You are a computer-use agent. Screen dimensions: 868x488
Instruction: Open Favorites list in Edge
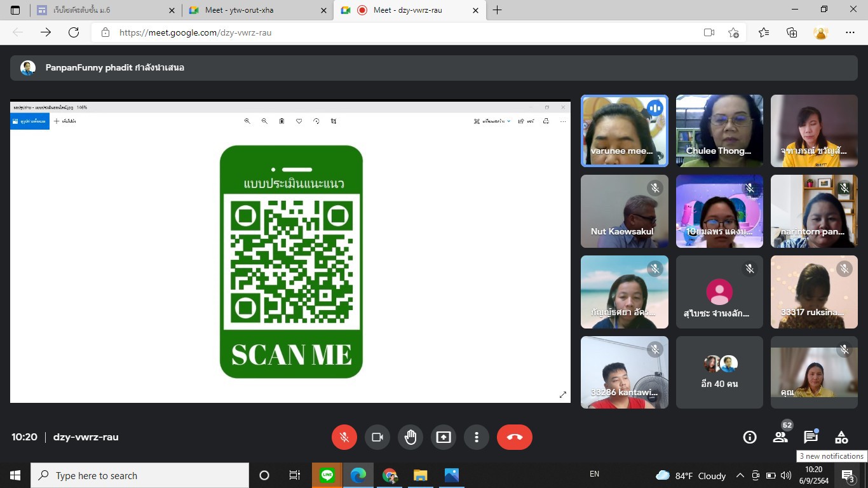tap(763, 32)
